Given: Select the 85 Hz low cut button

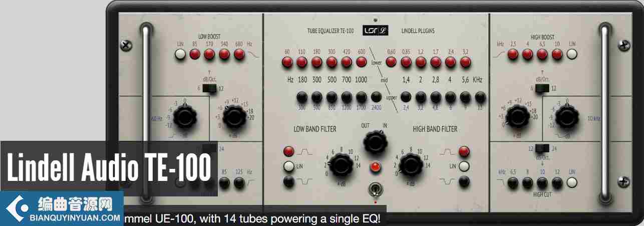Looking at the screenshot, I should click(224, 183).
